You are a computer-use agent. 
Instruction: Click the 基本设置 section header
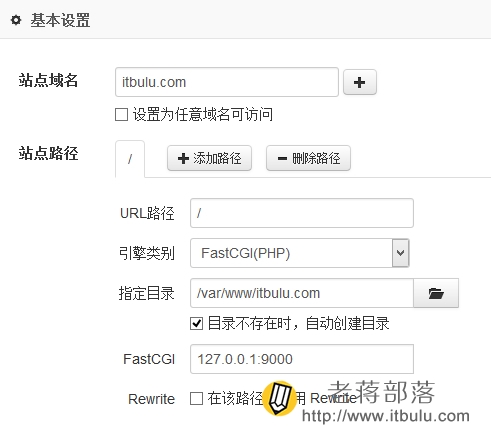tap(60, 20)
